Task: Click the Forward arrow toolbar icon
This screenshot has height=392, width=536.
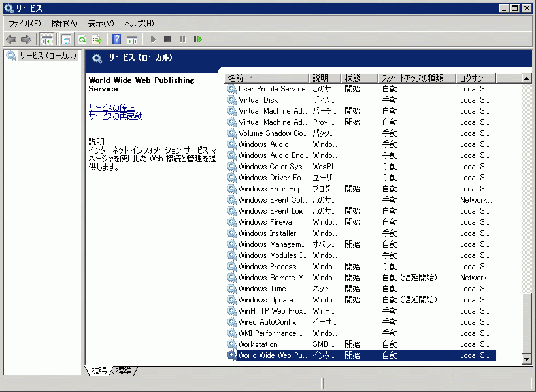Action: pyautogui.click(x=26, y=40)
